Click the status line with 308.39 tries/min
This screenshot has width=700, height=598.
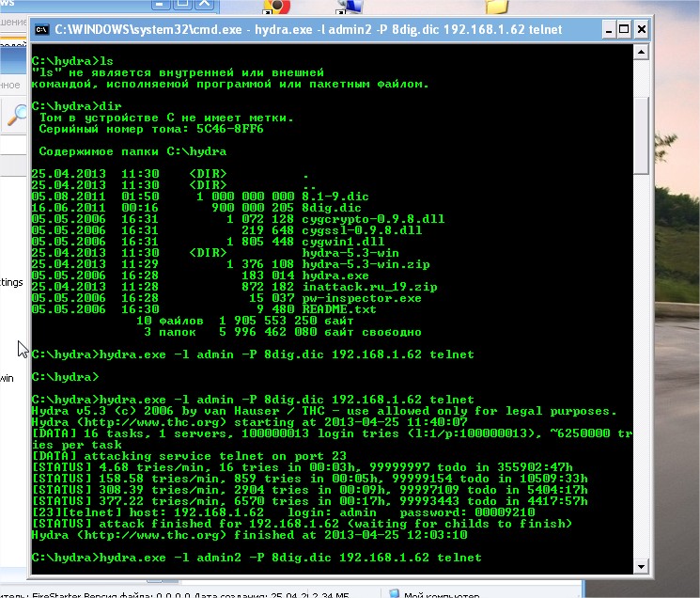click(310, 490)
